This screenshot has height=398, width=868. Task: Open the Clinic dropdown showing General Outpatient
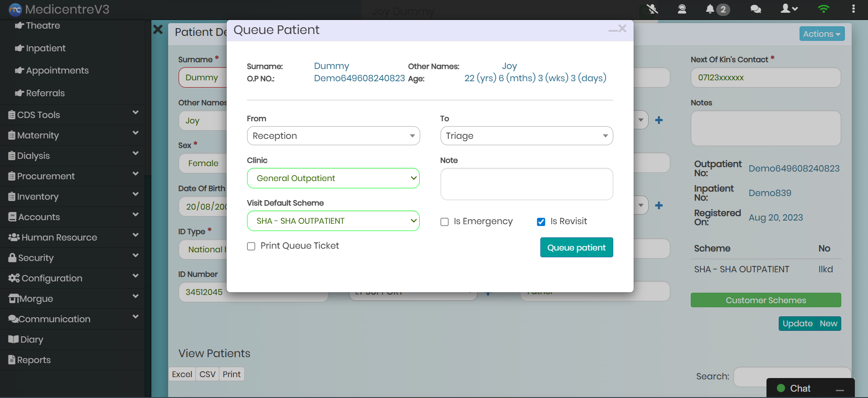(x=333, y=178)
